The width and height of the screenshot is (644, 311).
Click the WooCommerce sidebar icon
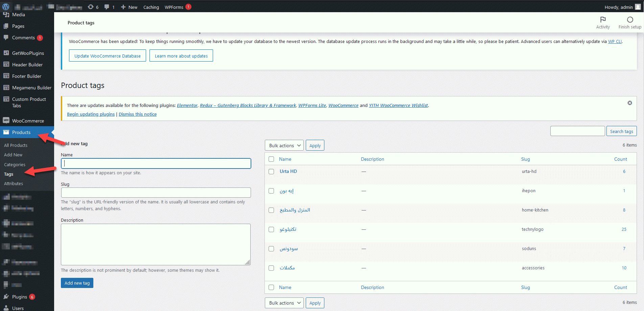(6, 120)
